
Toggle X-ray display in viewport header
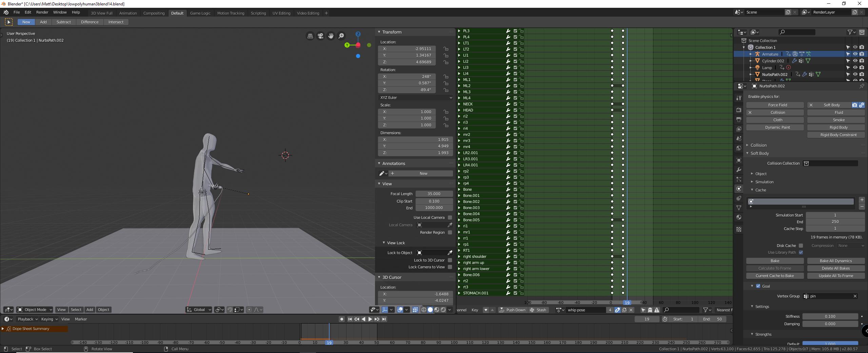415,310
